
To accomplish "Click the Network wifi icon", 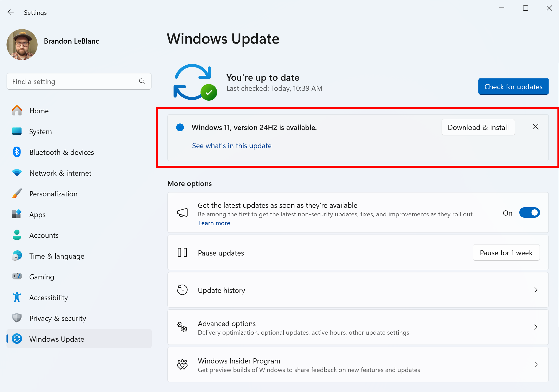I will tap(17, 173).
